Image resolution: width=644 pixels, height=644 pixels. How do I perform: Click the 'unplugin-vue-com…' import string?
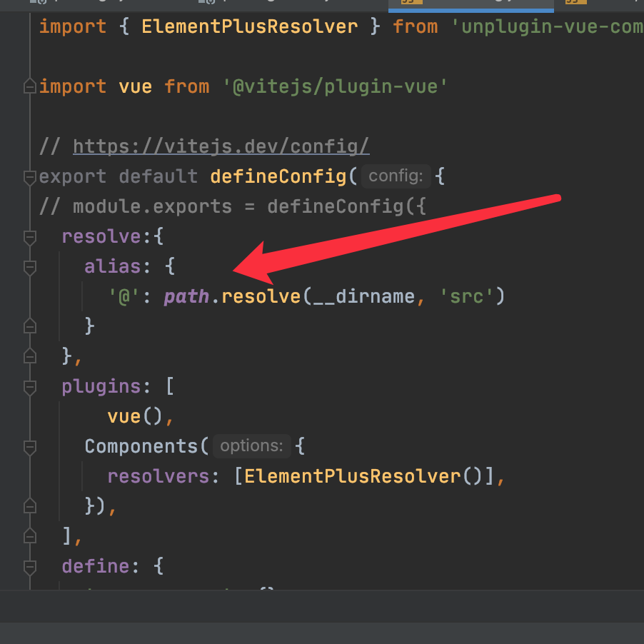tap(547, 26)
